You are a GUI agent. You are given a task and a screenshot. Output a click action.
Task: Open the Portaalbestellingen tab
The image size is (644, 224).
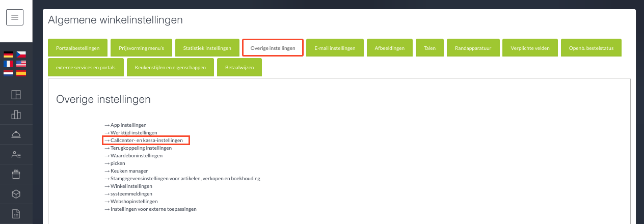click(x=77, y=48)
